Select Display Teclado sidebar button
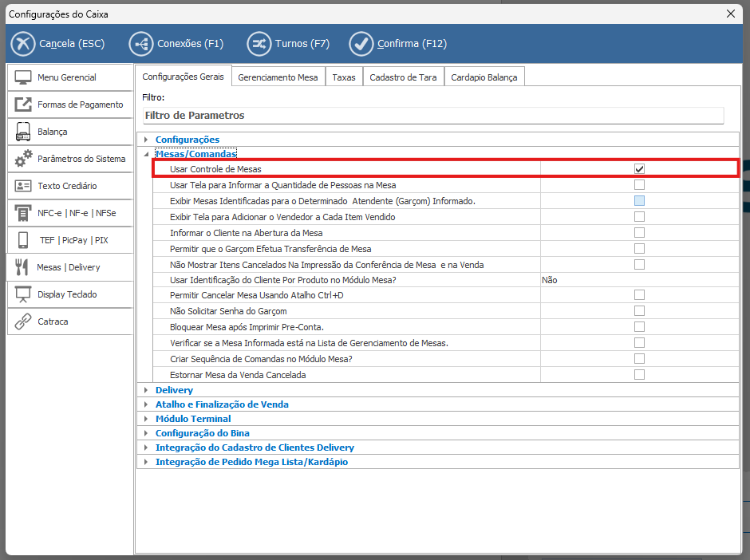Image resolution: width=750 pixels, height=560 pixels. pyautogui.click(x=69, y=294)
